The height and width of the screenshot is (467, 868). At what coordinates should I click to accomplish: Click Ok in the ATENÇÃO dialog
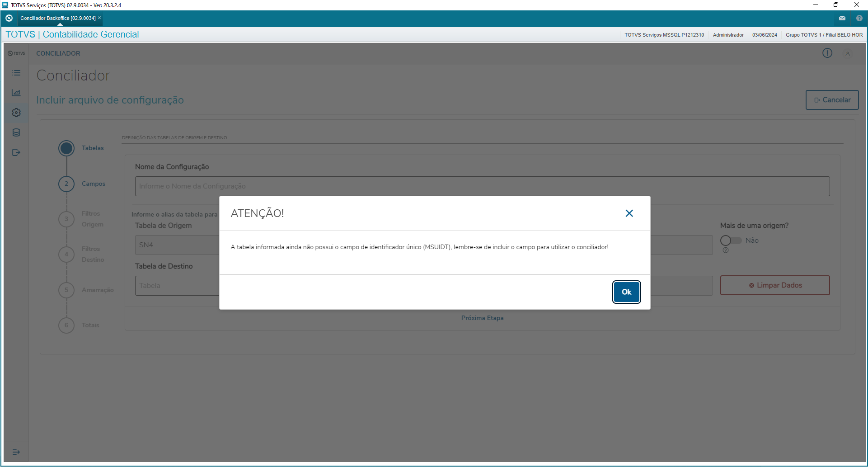click(x=626, y=292)
